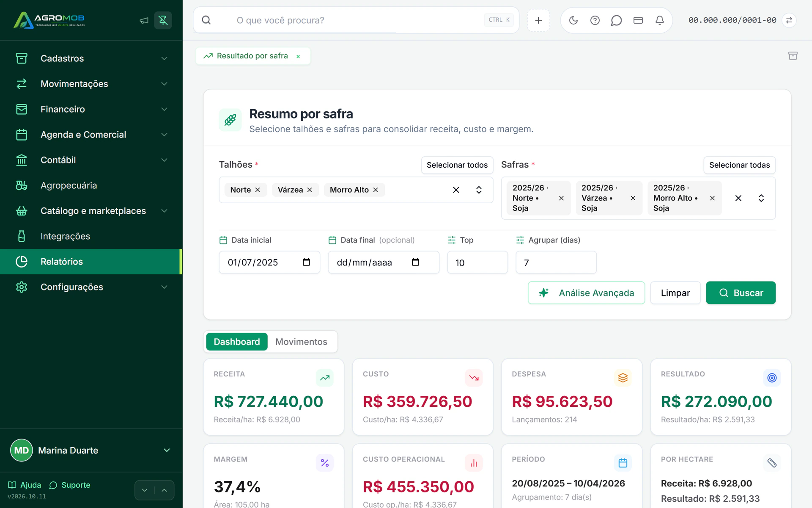Open the Suporte link

click(70, 485)
